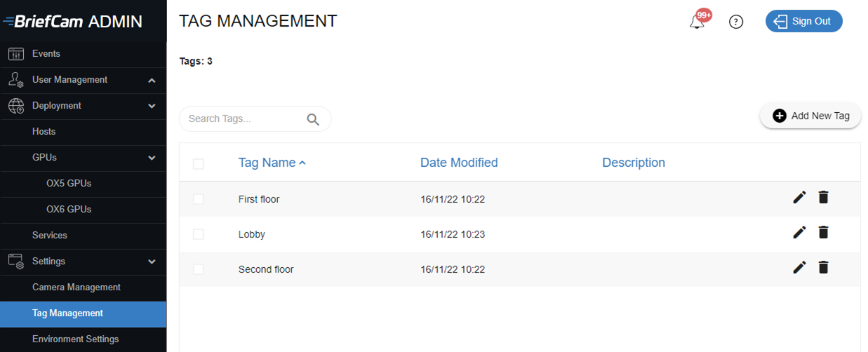Expand the User Management chevron
This screenshot has width=868, height=352.
pos(152,81)
